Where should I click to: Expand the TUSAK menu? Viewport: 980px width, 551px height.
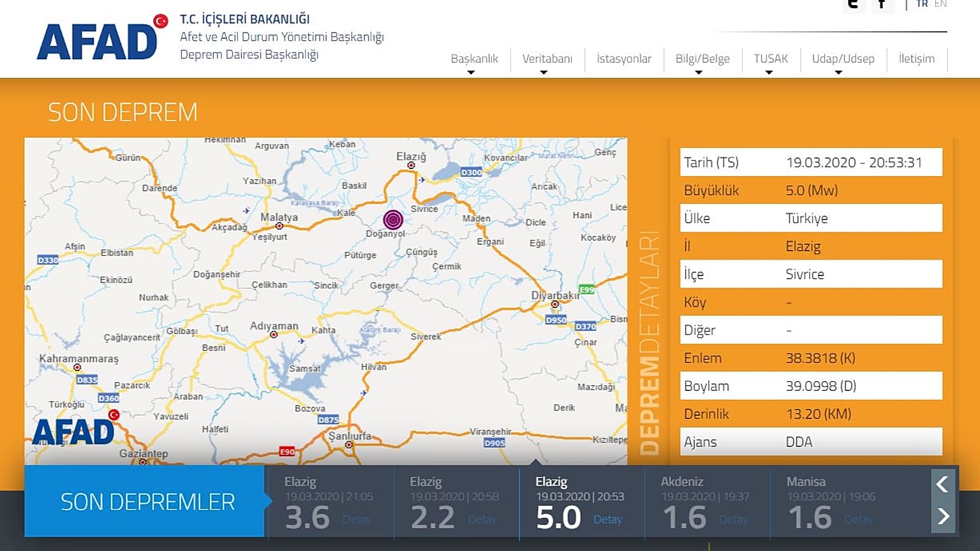point(771,60)
